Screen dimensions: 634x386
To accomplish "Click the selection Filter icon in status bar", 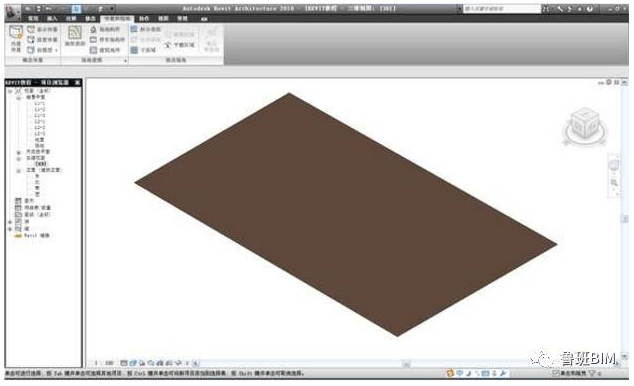I will (593, 373).
